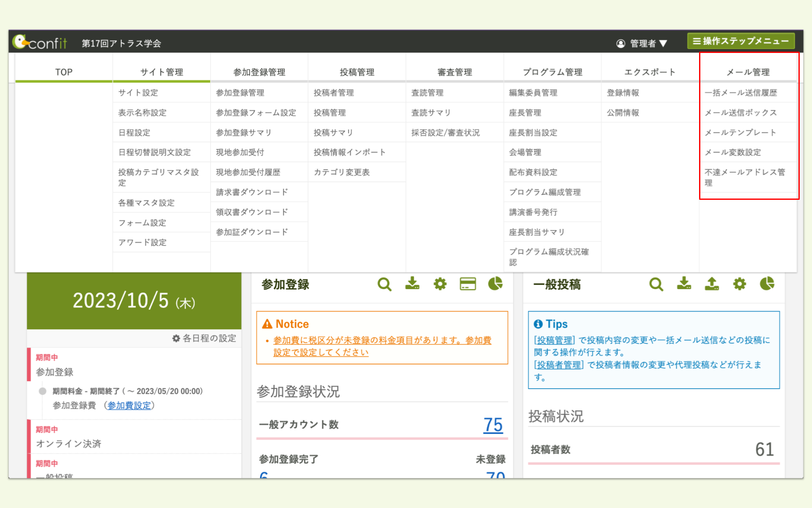The image size is (812, 508).
Task: Open the TOP navigation tab
Action: pyautogui.click(x=64, y=72)
